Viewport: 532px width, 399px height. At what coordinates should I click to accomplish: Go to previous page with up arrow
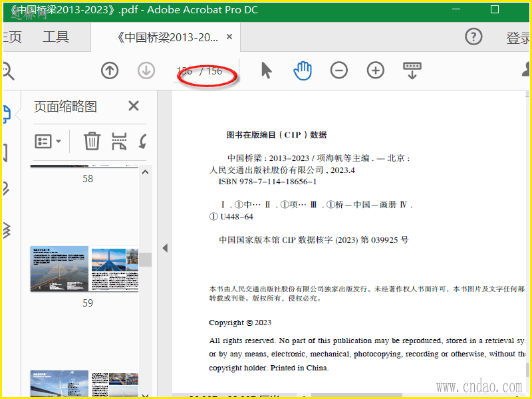[110, 70]
